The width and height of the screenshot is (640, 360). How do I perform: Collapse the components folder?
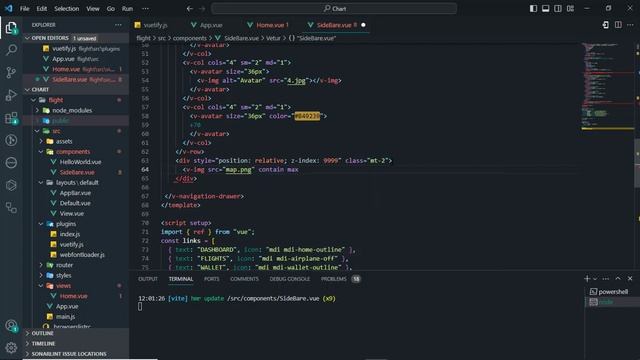[76, 151]
